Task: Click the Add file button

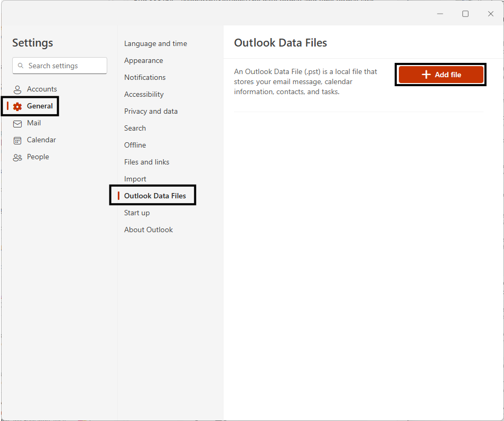Action: 440,75
